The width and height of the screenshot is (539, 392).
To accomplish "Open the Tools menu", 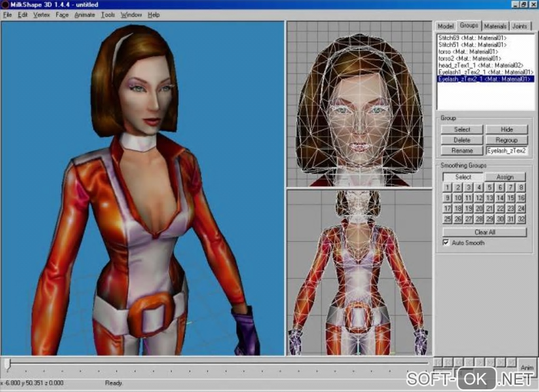I will pos(108,15).
